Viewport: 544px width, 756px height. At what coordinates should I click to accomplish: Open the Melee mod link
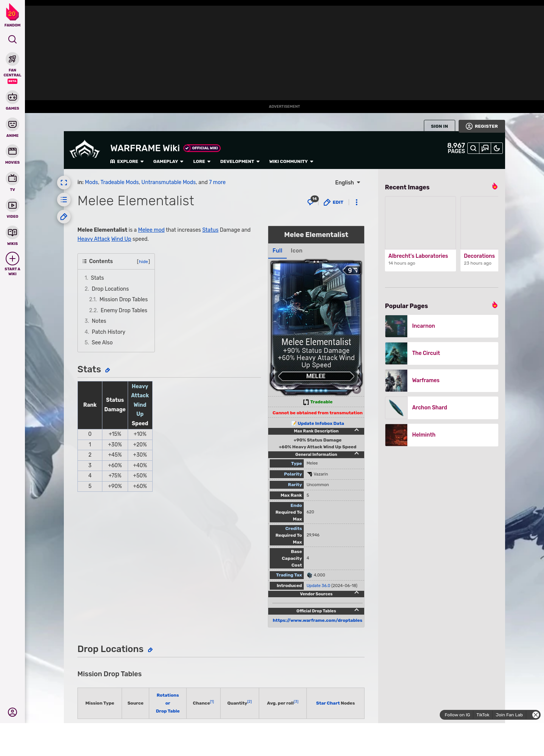[x=151, y=230]
